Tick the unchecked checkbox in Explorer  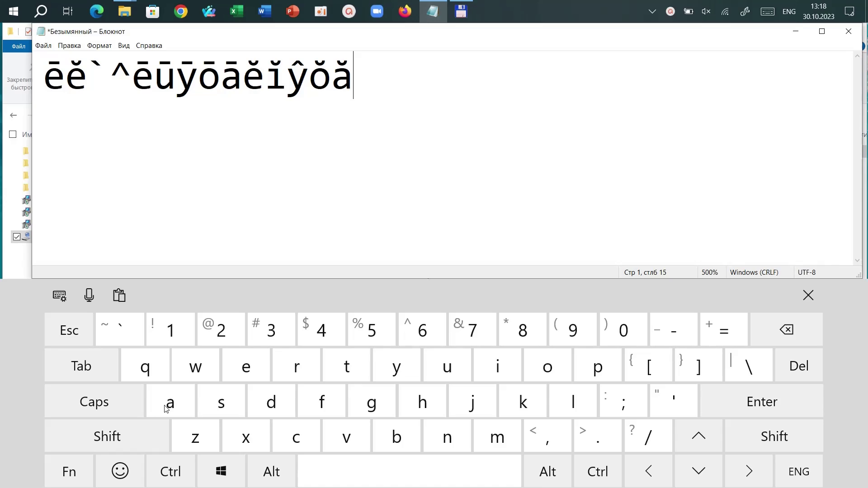click(x=13, y=134)
